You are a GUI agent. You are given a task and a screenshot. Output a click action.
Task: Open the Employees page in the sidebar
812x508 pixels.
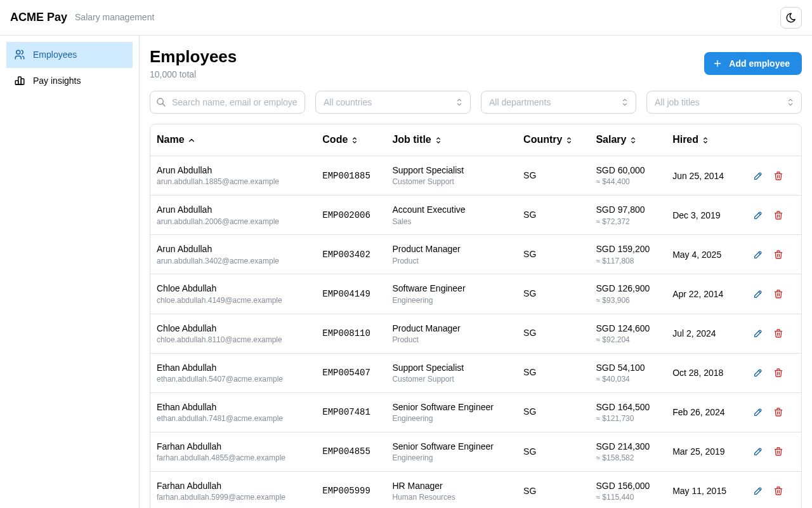tap(69, 55)
